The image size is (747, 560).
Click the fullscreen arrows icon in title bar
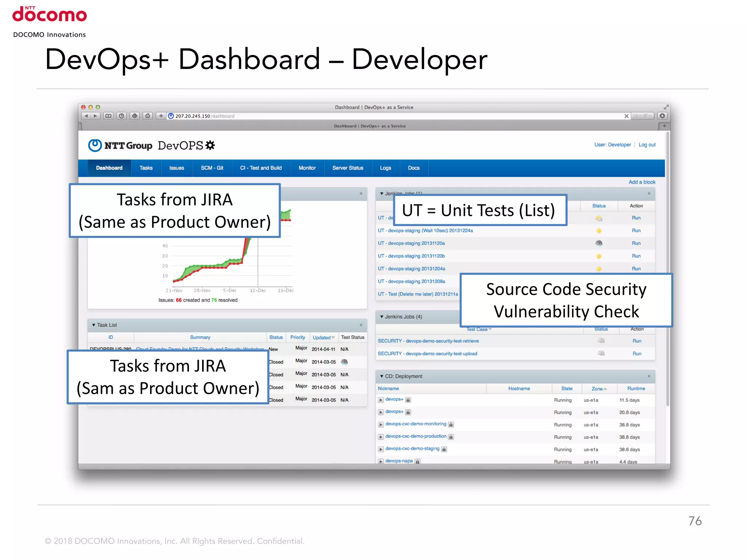tap(666, 107)
